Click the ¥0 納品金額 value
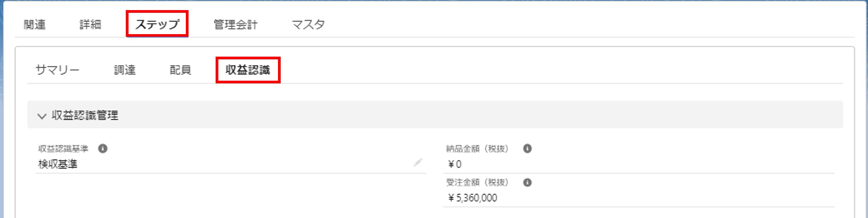 [x=455, y=164]
